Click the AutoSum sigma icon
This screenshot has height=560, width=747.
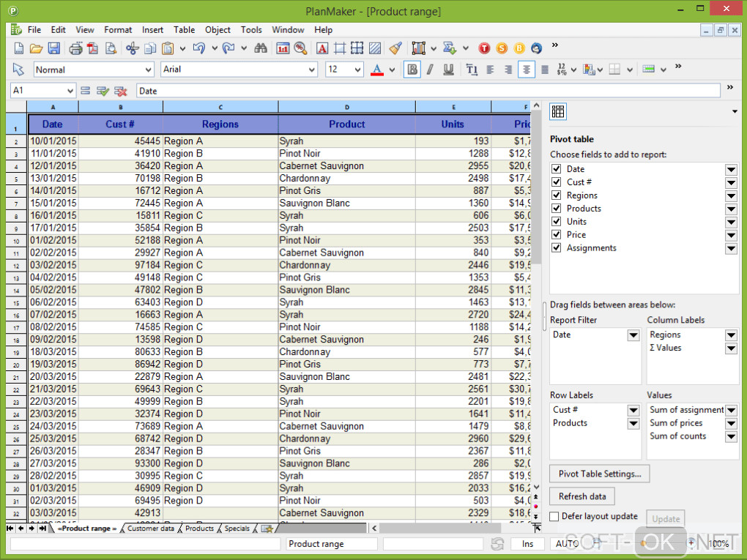pyautogui.click(x=450, y=49)
